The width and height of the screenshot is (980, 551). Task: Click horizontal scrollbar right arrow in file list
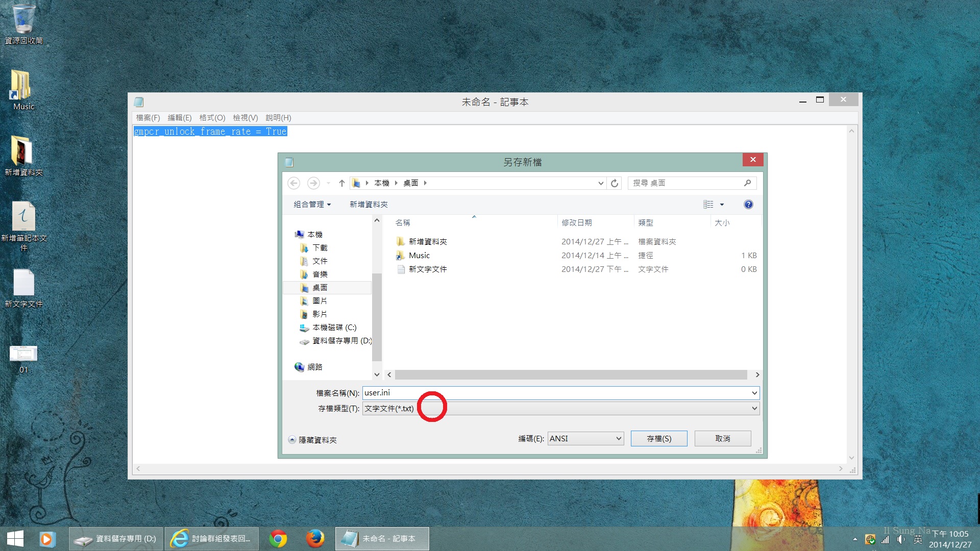click(757, 375)
